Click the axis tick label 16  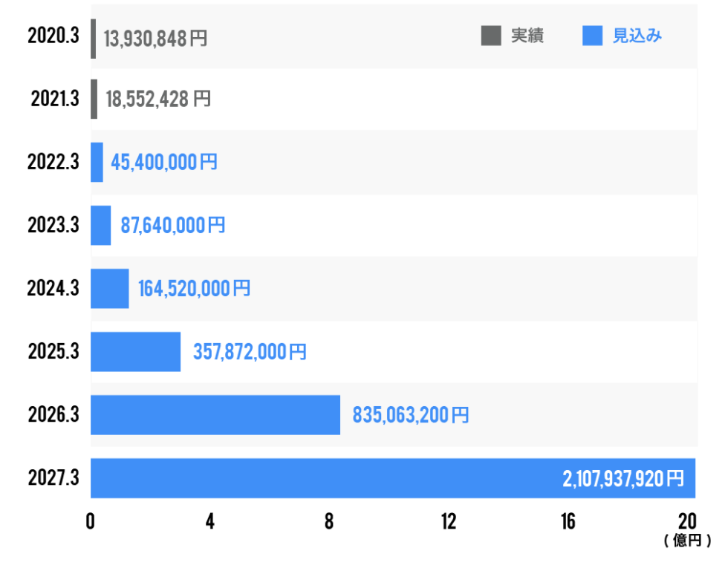point(568,522)
